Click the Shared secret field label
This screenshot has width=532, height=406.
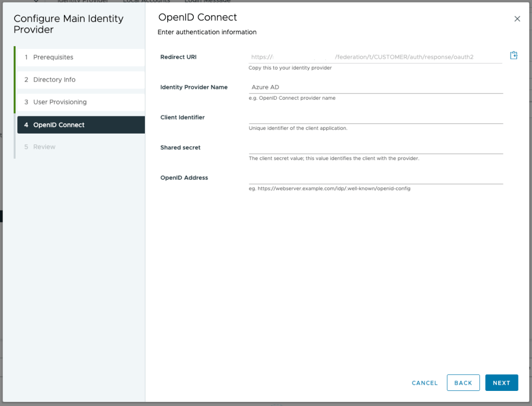[x=180, y=148]
